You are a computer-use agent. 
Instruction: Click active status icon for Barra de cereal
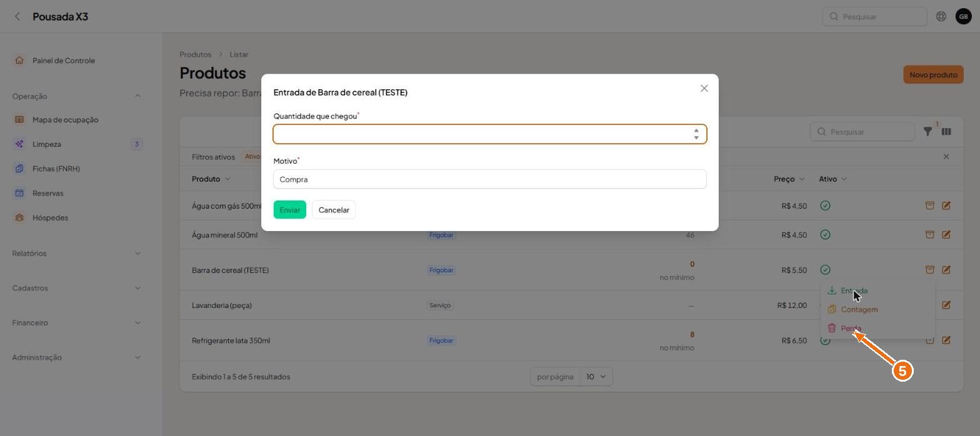point(825,270)
